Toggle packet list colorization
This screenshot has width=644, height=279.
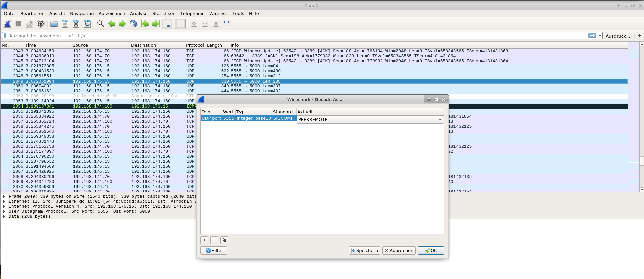(180, 24)
